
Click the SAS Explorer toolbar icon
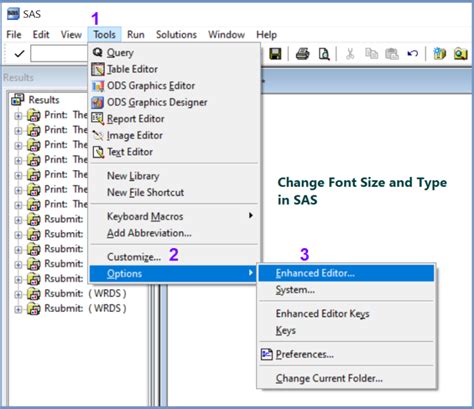[x=461, y=54]
